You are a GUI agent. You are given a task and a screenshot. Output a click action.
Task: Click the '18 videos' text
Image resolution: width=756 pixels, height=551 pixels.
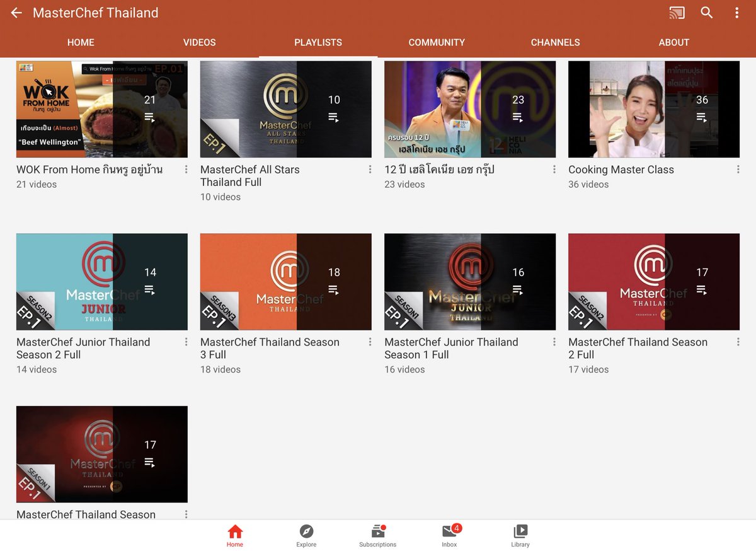point(220,369)
